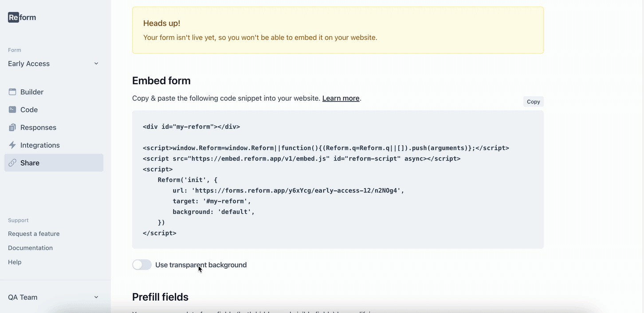Open the Learn more link
The height and width of the screenshot is (313, 644).
click(341, 98)
